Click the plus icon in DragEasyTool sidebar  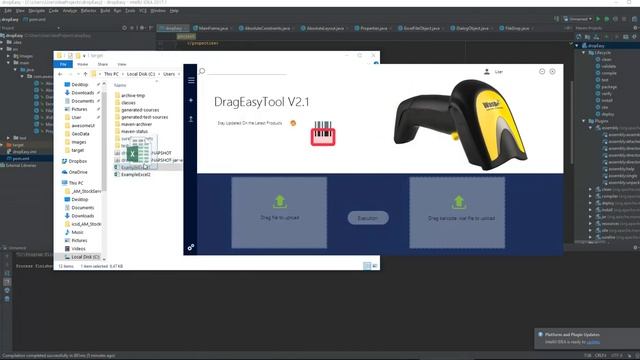[x=191, y=100]
